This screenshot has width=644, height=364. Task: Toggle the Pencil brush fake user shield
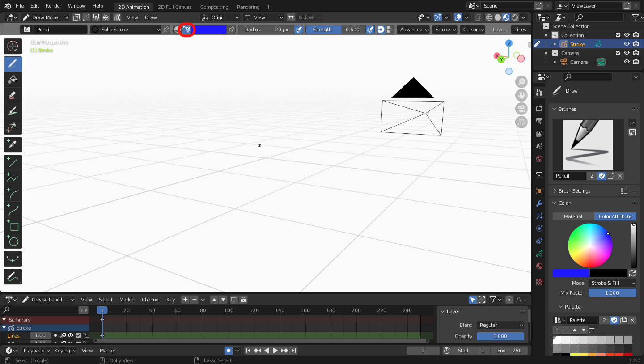(602, 176)
